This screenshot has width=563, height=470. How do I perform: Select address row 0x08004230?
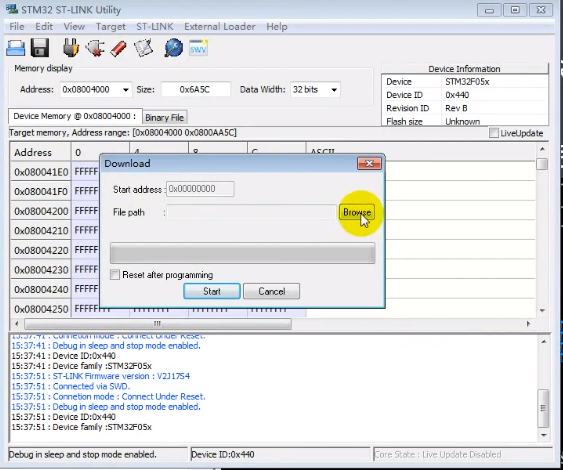41,270
